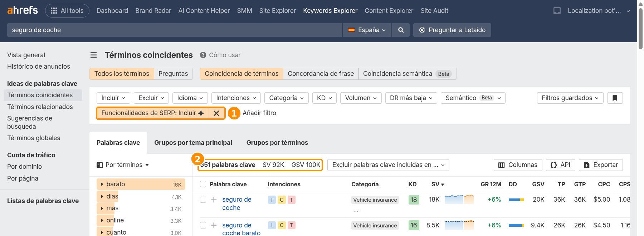644x236 pixels.
Task: Click the search magnifier button
Action: [x=401, y=30]
